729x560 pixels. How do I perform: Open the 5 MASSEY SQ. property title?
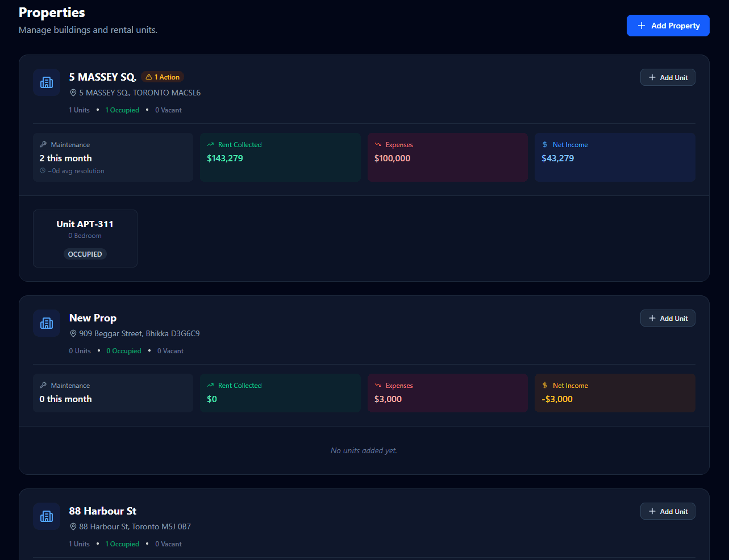click(103, 77)
